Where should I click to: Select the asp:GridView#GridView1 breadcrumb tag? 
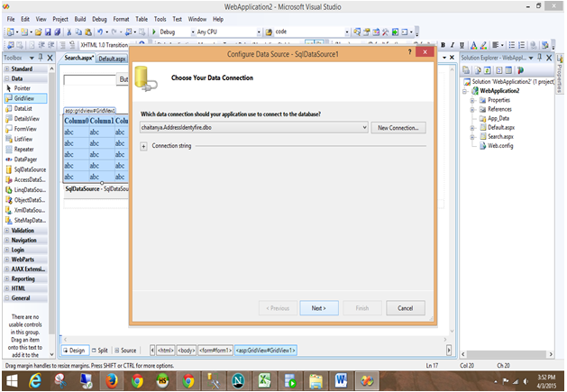tap(266, 350)
